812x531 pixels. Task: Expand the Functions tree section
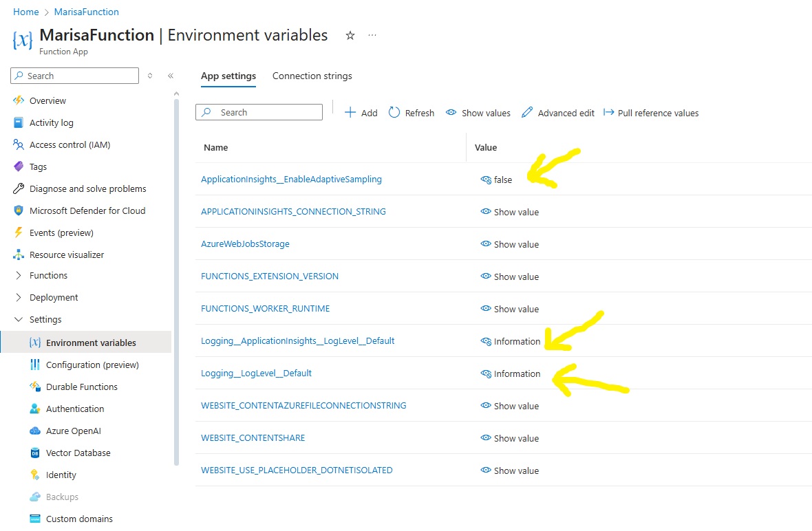tap(19, 275)
